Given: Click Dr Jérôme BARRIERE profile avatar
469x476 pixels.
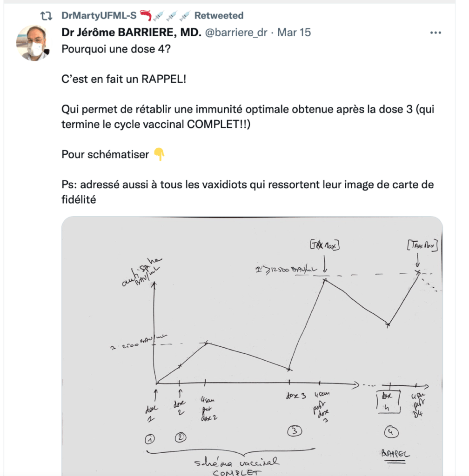Looking at the screenshot, I should (33, 43).
